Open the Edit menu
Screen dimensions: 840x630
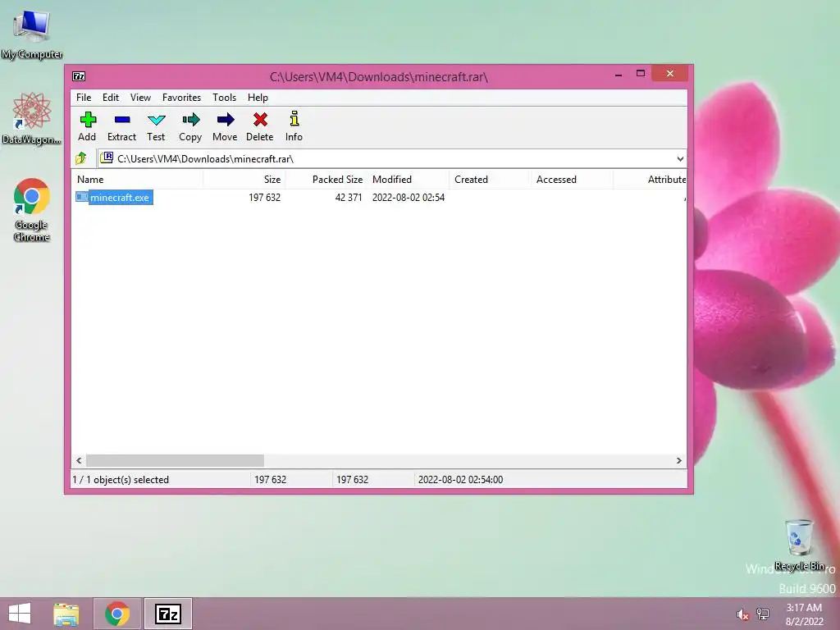[x=111, y=98]
